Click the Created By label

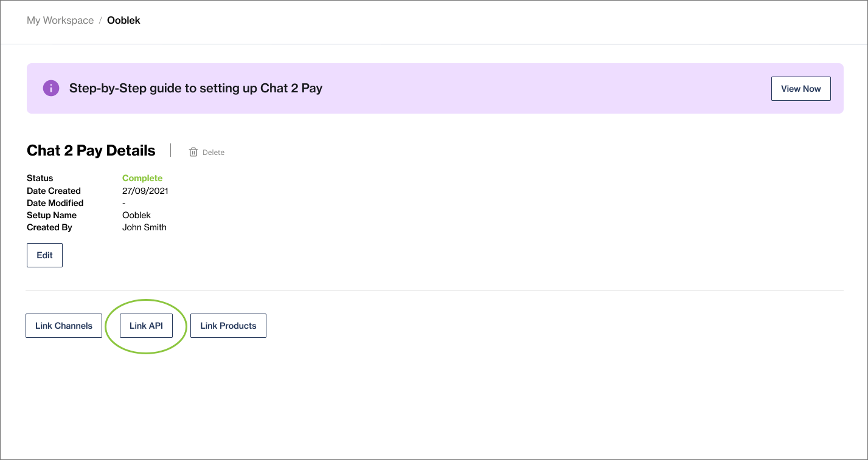click(49, 227)
